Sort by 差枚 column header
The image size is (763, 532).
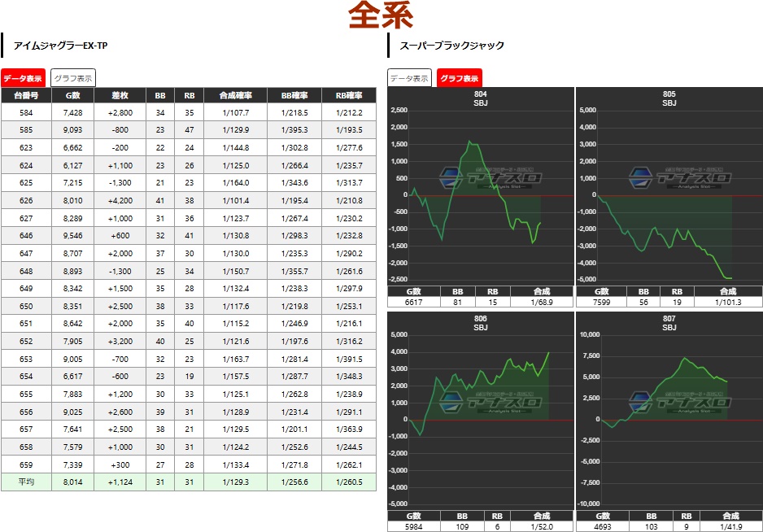120,95
